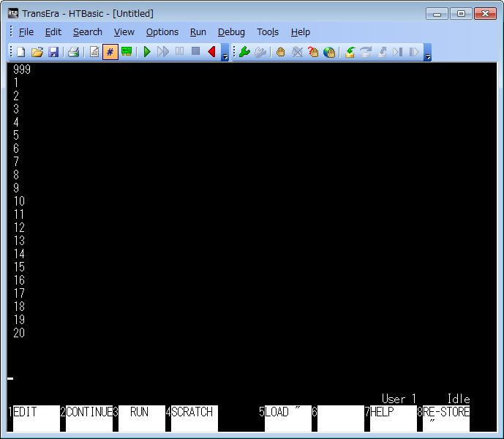Image resolution: width=504 pixels, height=439 pixels.
Task: Toggle the line numbers hash icon
Action: [x=110, y=52]
